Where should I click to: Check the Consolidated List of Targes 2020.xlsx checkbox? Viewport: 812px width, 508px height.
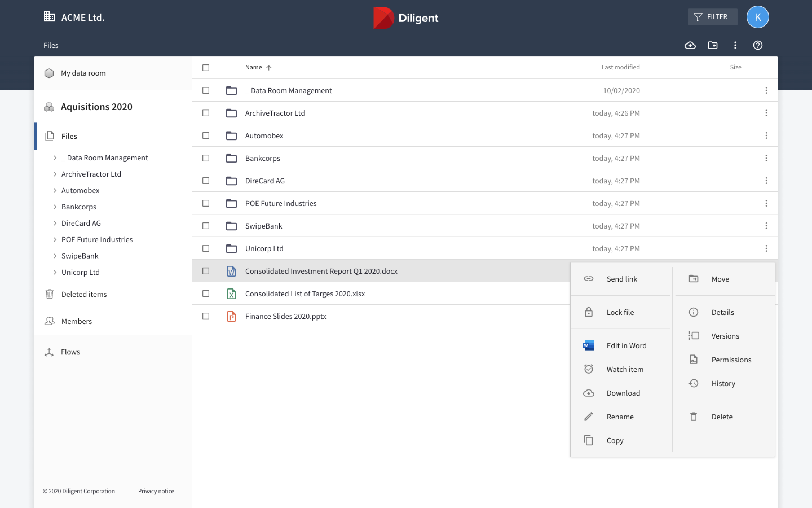[x=206, y=294]
